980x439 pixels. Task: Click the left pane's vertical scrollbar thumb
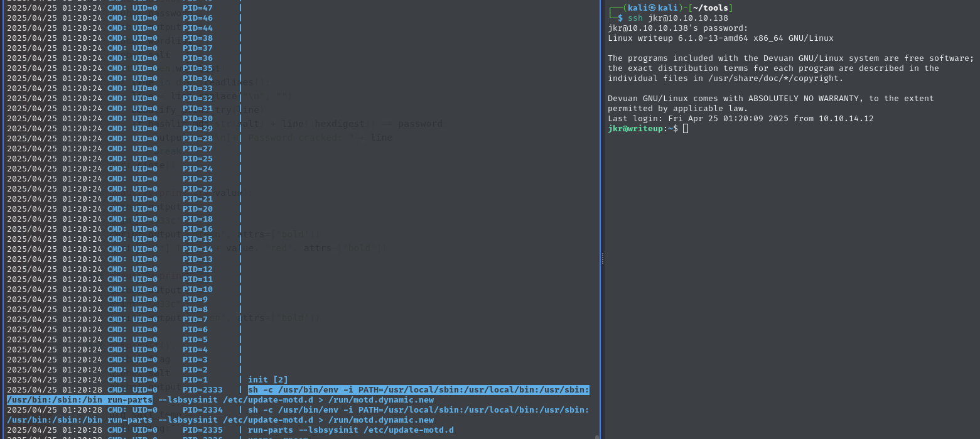tap(597, 436)
